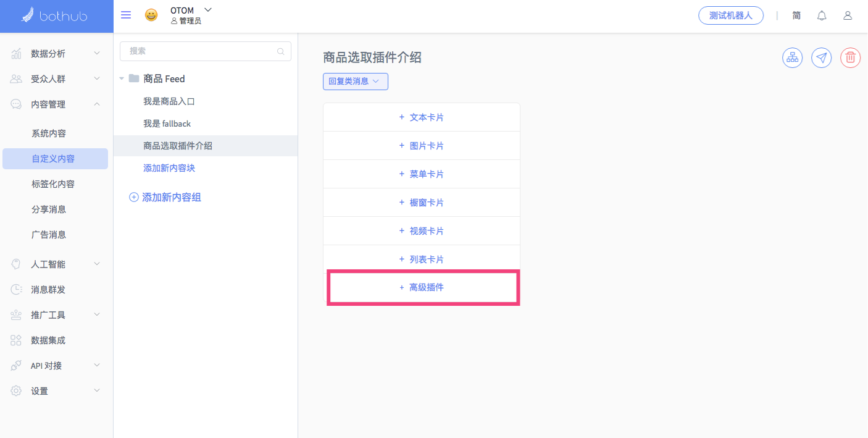The width and height of the screenshot is (868, 438).
Task: Focus the 搜索 input field
Action: pos(205,51)
